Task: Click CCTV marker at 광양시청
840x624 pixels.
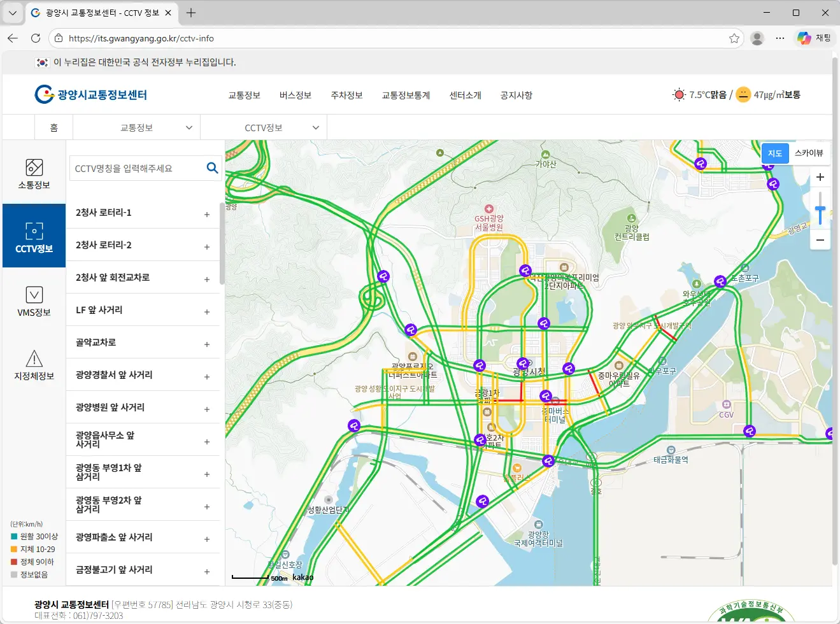Action: pyautogui.click(x=523, y=364)
